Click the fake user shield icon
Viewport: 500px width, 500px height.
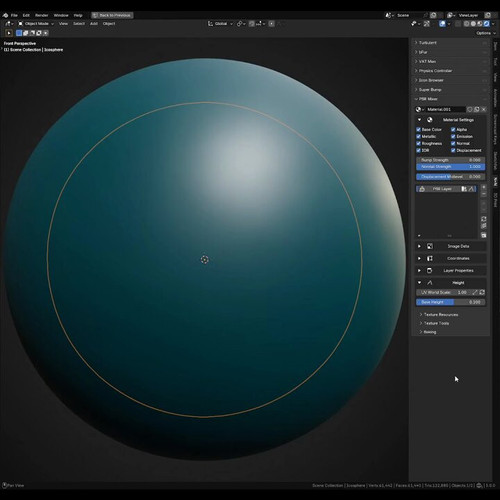pyautogui.click(x=470, y=109)
